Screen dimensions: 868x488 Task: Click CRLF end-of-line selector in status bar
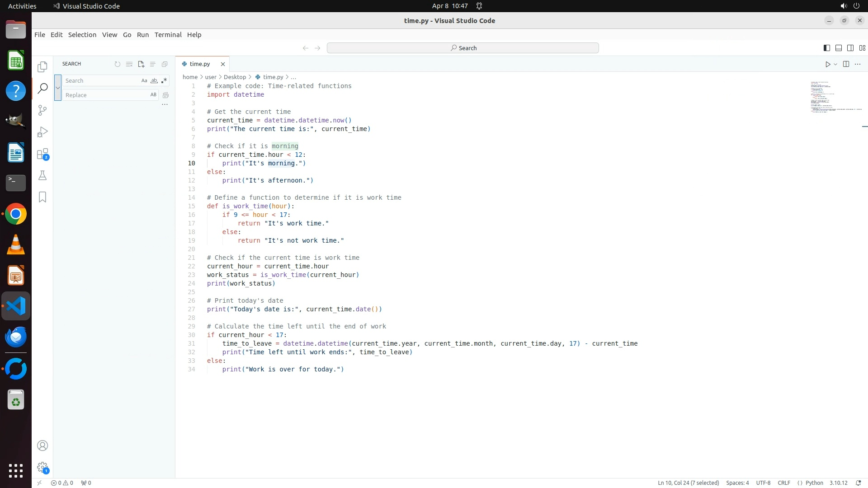784,483
